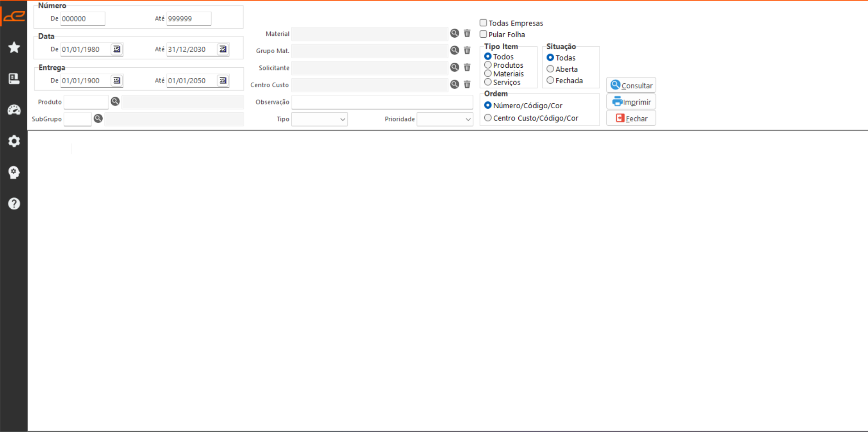
Task: Clear the Grupo Mat. field with trash icon
Action: pyautogui.click(x=467, y=50)
